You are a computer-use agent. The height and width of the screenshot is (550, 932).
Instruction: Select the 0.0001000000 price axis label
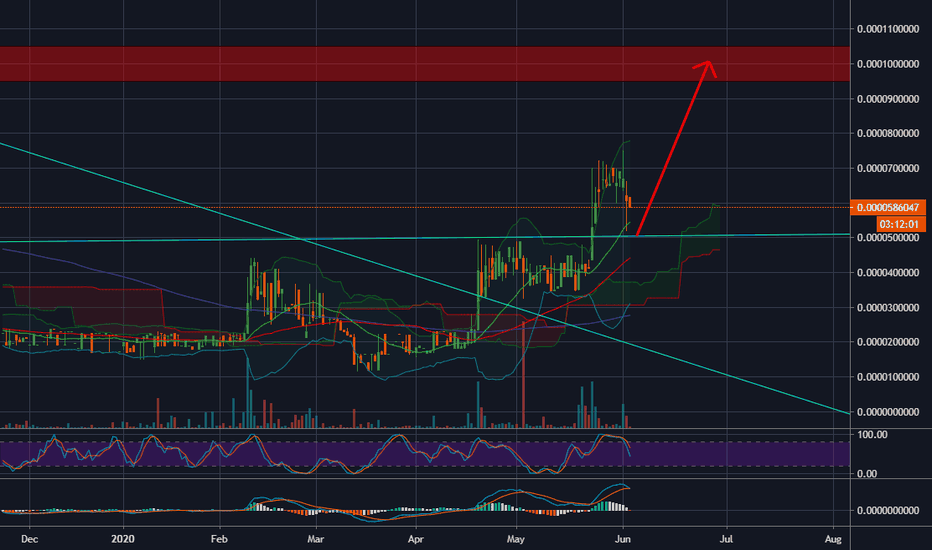pos(888,64)
